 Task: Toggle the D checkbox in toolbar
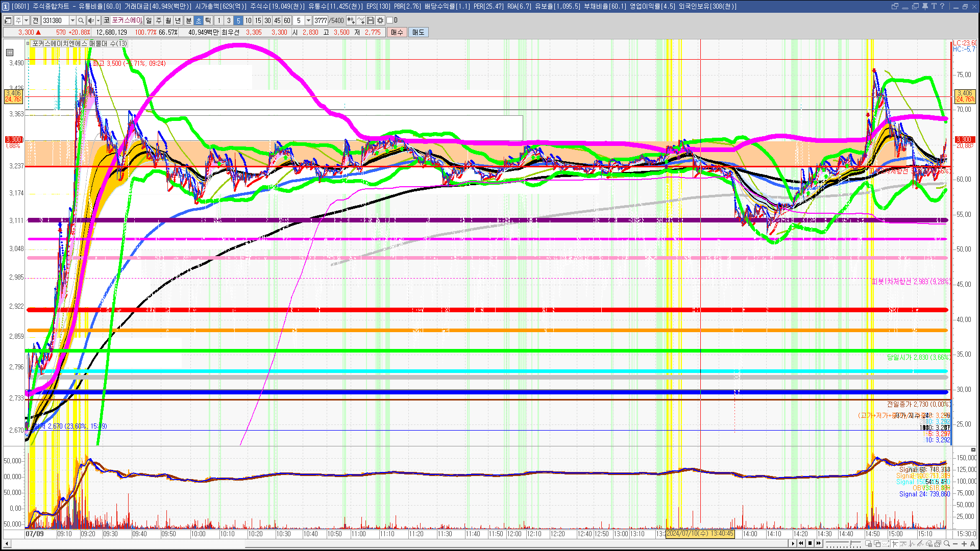(390, 20)
